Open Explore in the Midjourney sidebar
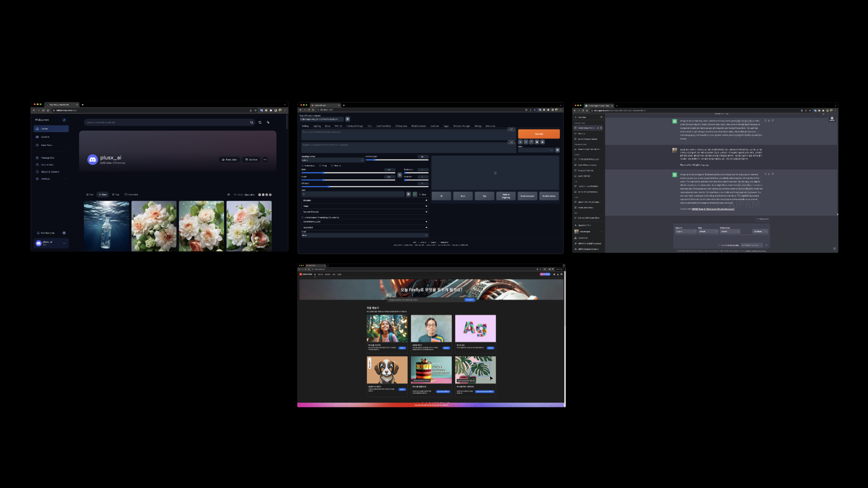The width and height of the screenshot is (868, 488). (45, 137)
